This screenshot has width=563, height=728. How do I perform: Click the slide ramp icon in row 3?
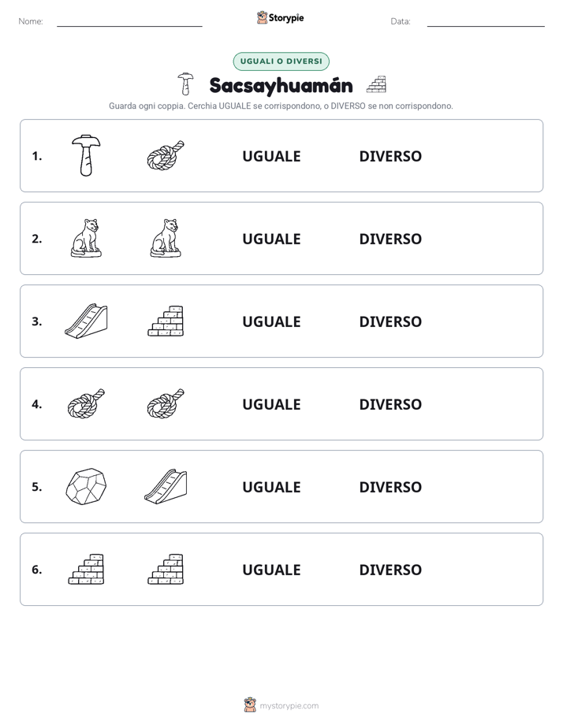pos(86,321)
